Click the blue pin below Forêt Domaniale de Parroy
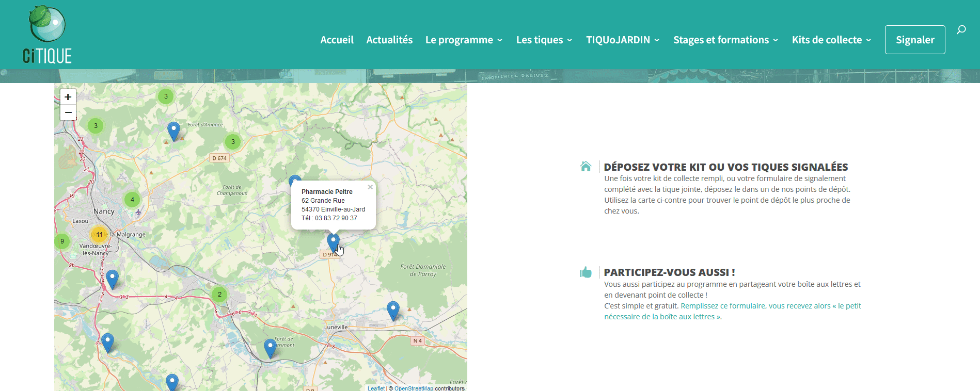 click(393, 309)
